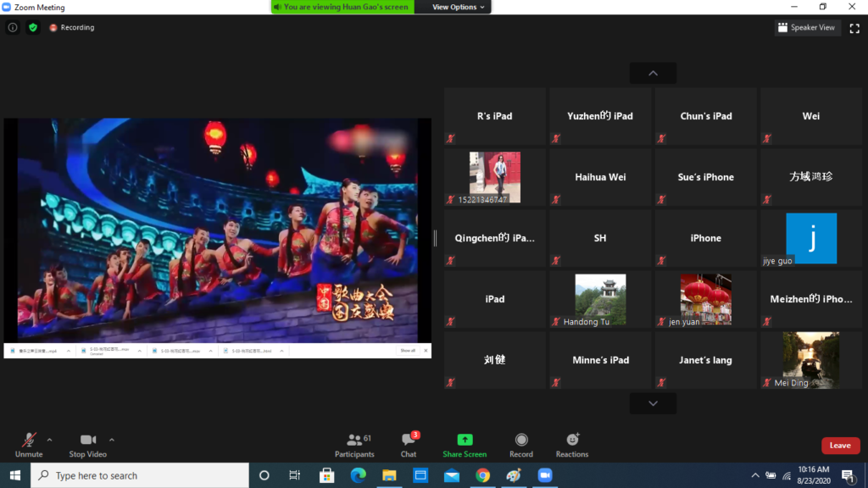Start sharing your screen
This screenshot has width=868, height=488.
pyautogui.click(x=465, y=445)
